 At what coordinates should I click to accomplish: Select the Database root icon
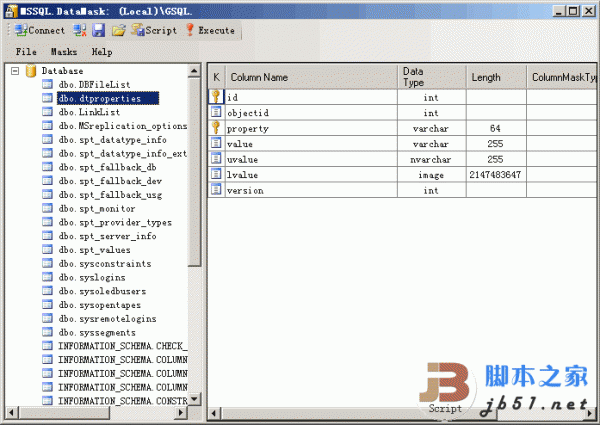(x=31, y=71)
